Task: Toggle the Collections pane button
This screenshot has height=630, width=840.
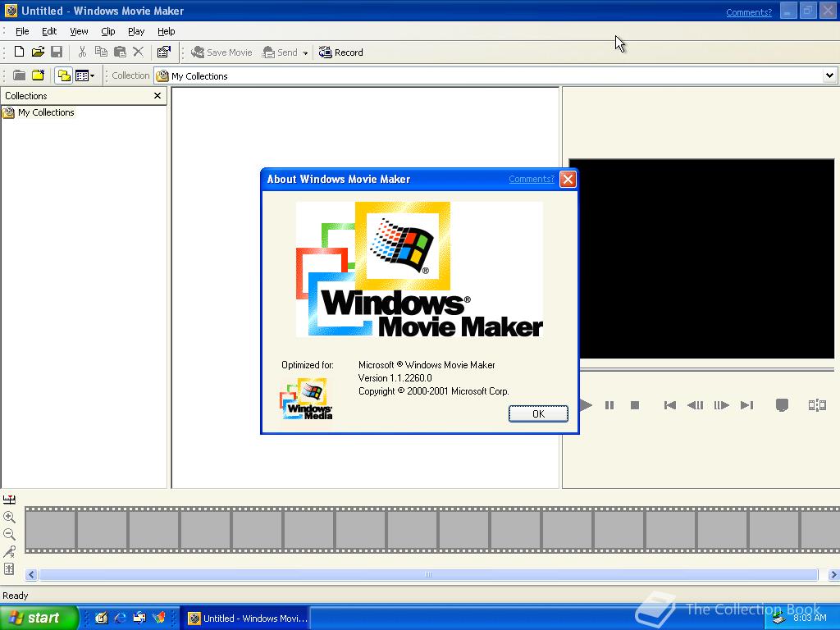Action: coord(64,75)
